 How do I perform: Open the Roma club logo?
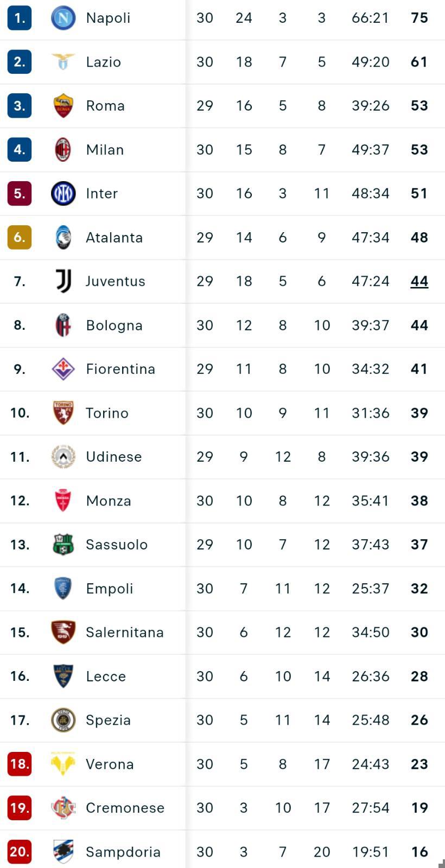click(x=63, y=106)
